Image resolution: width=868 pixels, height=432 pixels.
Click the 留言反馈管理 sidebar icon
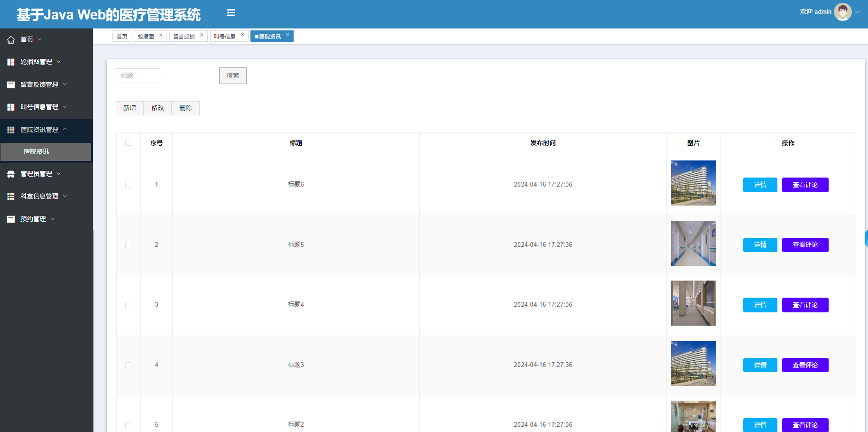pyautogui.click(x=11, y=85)
